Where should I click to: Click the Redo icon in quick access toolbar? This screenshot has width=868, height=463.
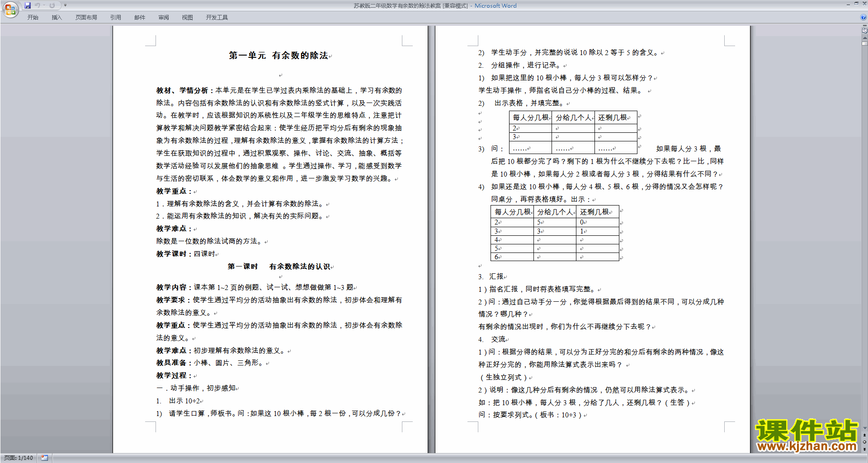click(x=52, y=5)
